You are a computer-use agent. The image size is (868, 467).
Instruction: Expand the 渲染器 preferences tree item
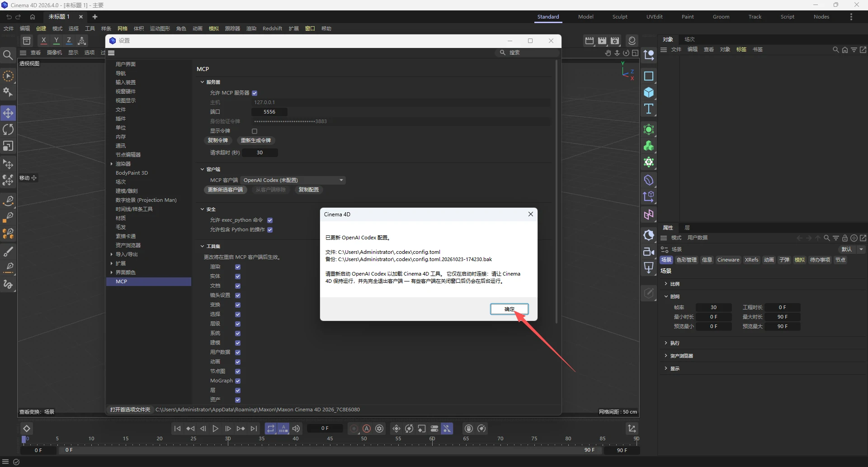(x=111, y=164)
